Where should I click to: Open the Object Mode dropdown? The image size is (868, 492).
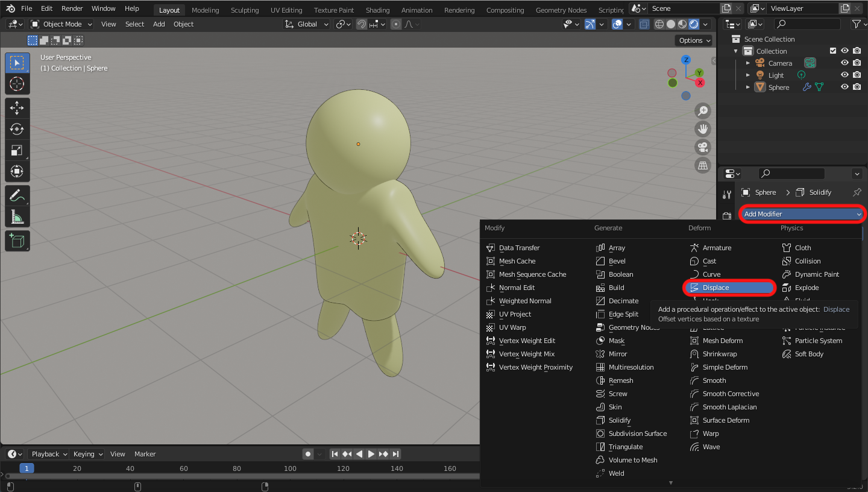(61, 24)
